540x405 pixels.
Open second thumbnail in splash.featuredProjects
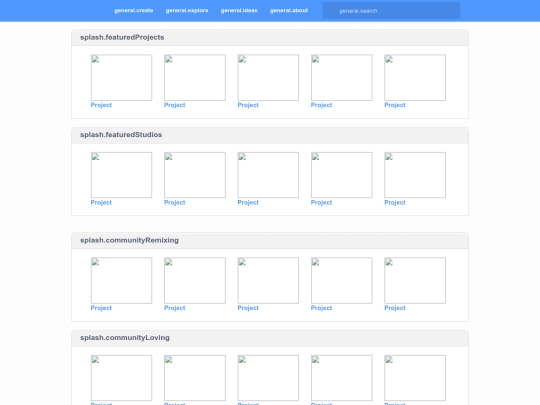click(195, 77)
